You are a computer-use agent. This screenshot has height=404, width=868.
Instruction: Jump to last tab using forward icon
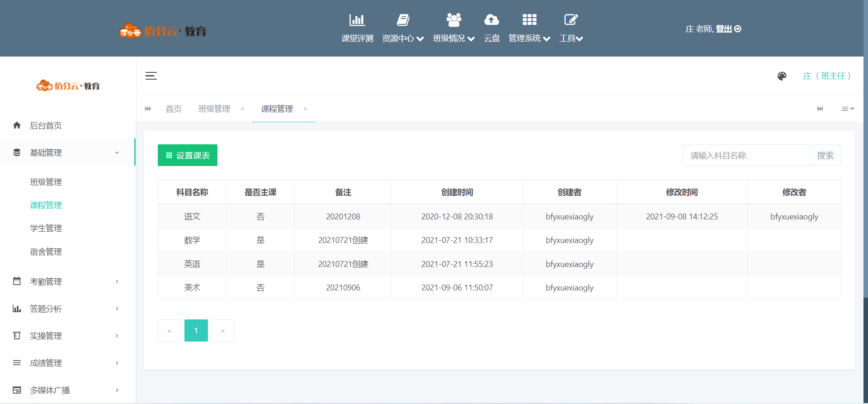[820, 109]
